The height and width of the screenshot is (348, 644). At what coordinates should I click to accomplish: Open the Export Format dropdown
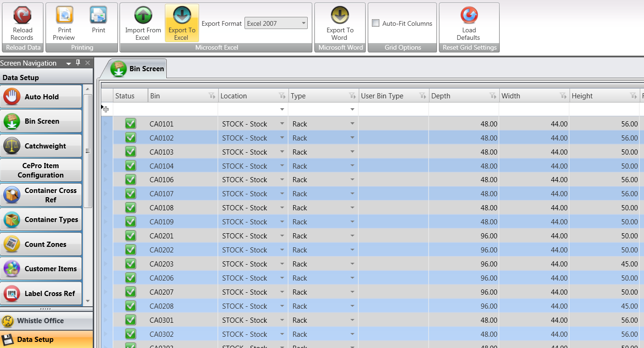303,23
